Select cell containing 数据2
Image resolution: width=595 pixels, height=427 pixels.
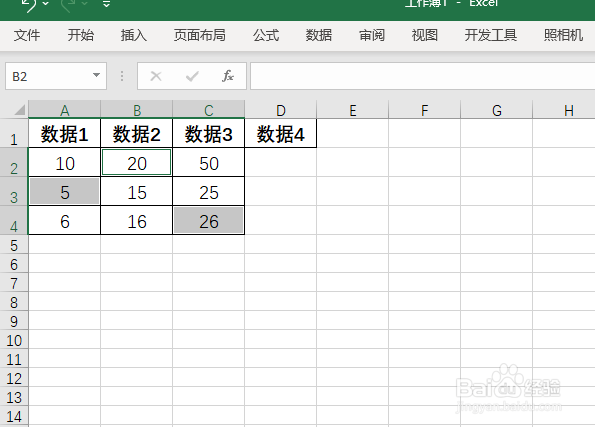pyautogui.click(x=137, y=134)
